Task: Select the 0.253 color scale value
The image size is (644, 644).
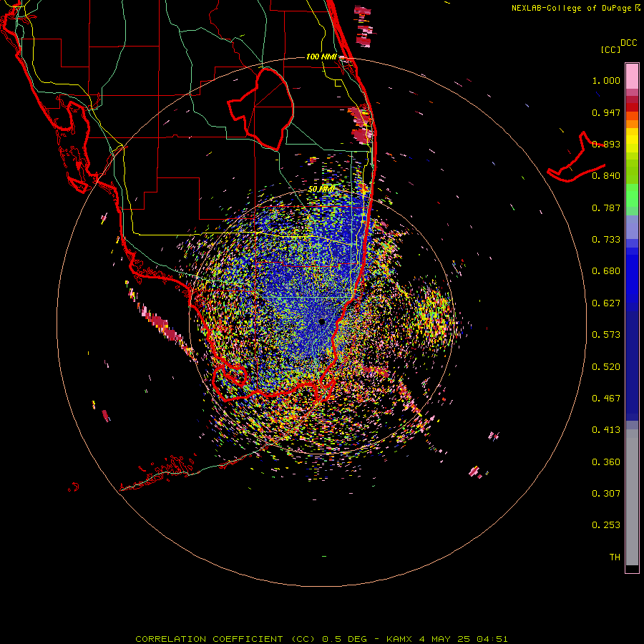Action: tap(606, 525)
